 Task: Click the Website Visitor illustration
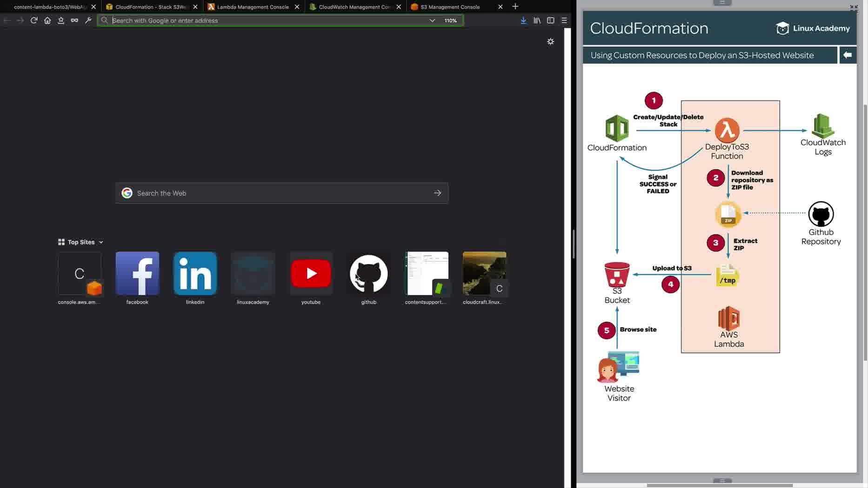[619, 367]
